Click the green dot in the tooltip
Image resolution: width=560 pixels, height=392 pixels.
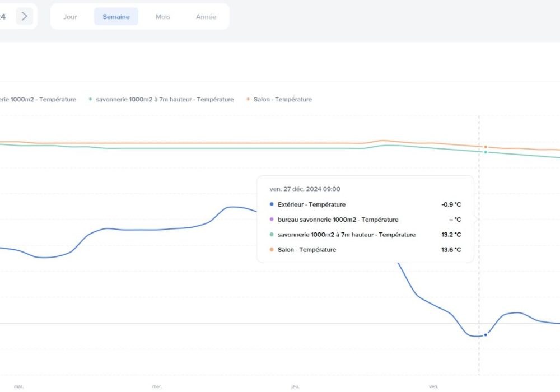pos(272,235)
